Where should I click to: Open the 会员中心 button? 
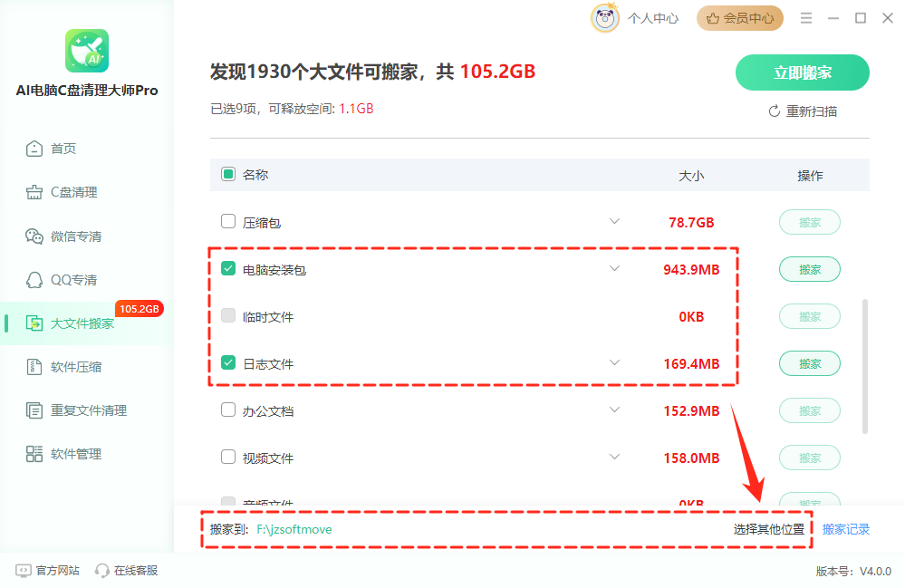tap(740, 18)
